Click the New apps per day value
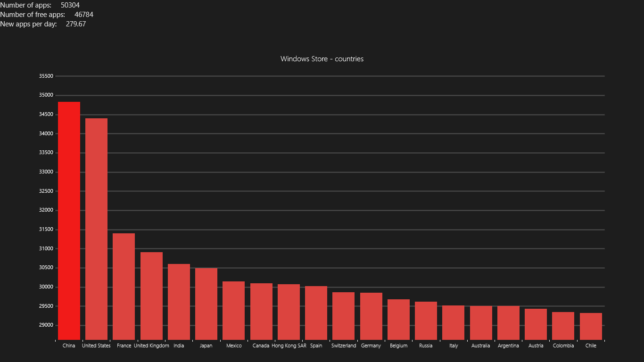Screen dimensions: 644x362 click(x=76, y=24)
